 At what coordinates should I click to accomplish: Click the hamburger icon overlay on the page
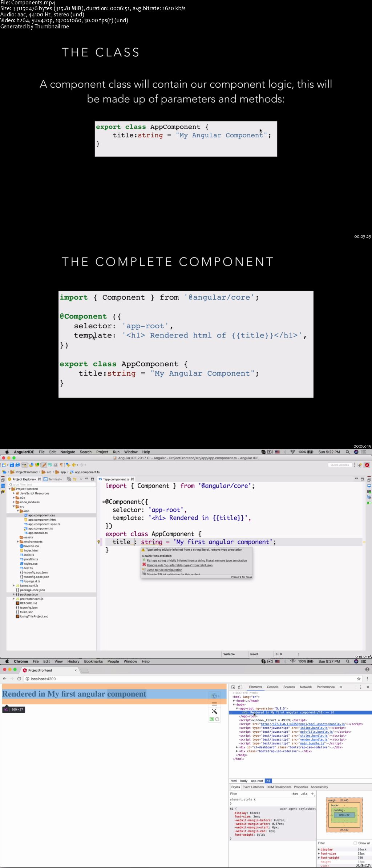[214, 704]
